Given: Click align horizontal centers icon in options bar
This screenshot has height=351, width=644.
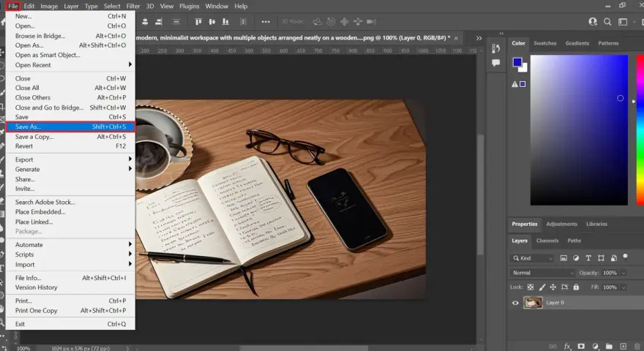Looking at the screenshot, I should (x=145, y=22).
